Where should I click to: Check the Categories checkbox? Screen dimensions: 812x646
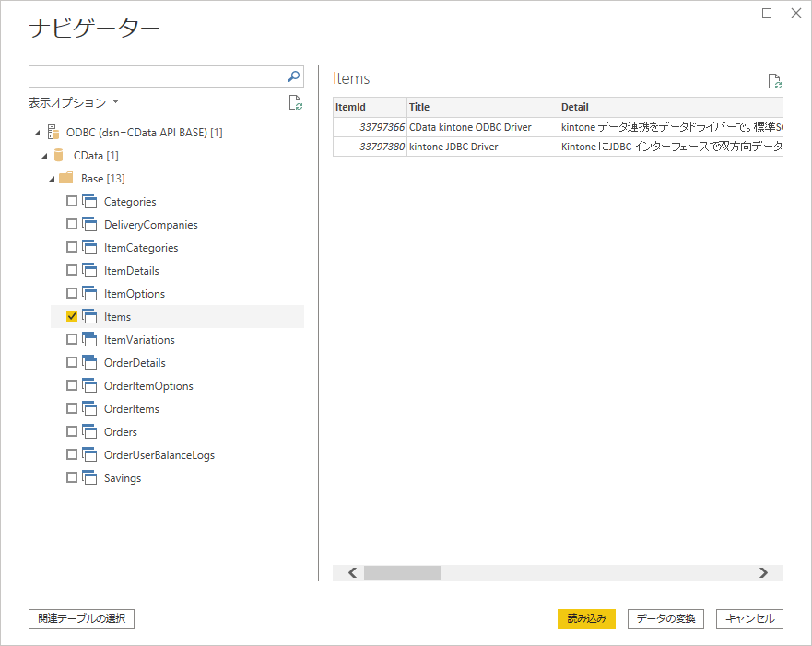tap(72, 201)
